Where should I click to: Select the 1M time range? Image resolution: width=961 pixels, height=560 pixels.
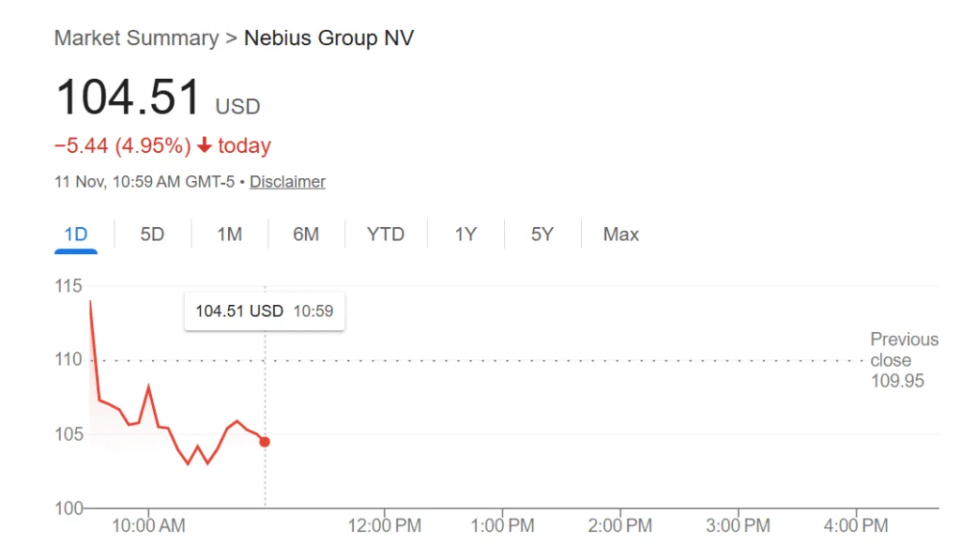229,234
